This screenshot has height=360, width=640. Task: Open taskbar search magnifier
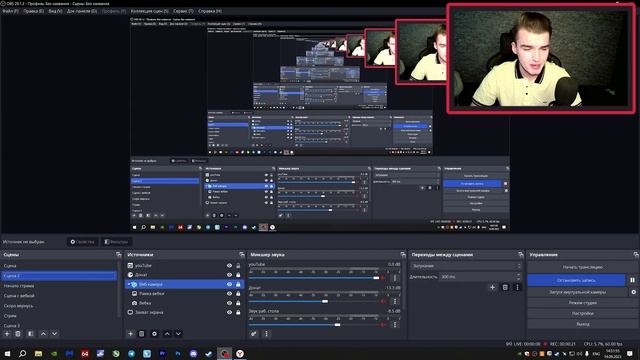click(22, 353)
